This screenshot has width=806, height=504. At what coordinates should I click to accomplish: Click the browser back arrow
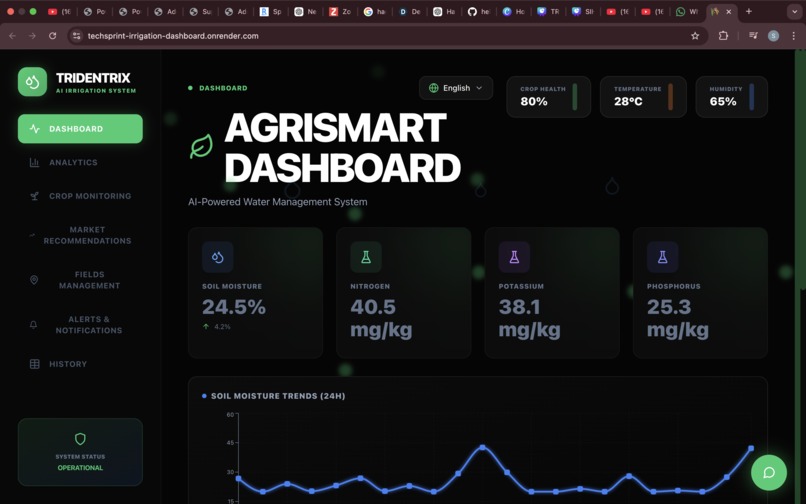click(12, 36)
